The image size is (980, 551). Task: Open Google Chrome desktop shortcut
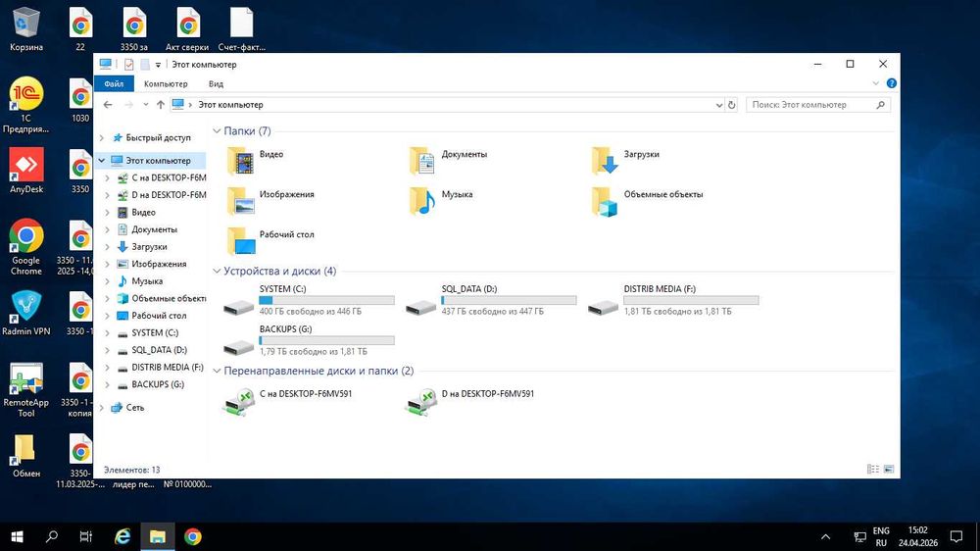coord(26,247)
